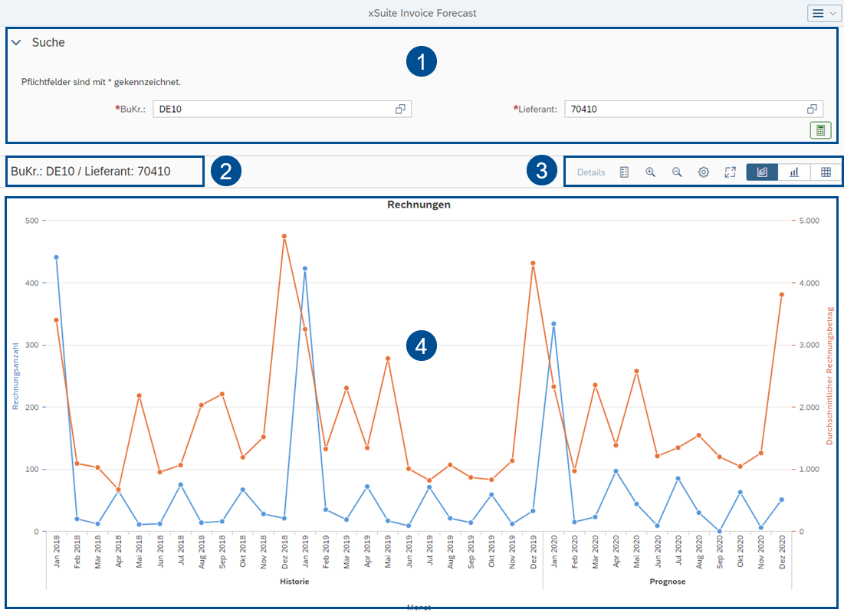Click the Details button in the toolbar
Image resolution: width=844 pixels, height=616 pixels.
click(591, 172)
